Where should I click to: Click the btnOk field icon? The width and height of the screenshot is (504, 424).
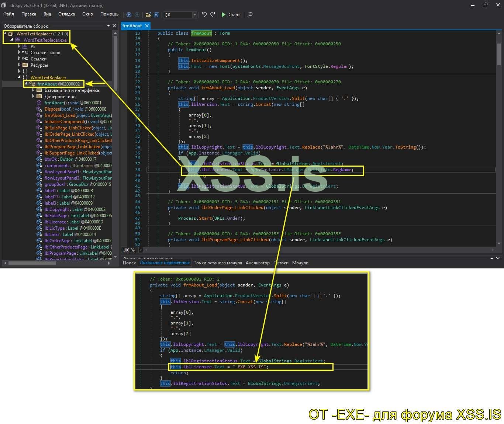[39, 159]
